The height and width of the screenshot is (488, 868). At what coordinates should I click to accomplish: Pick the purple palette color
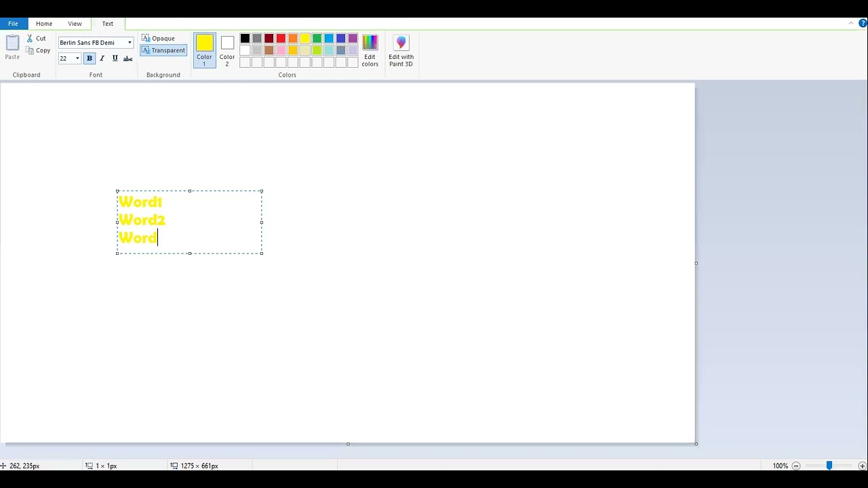point(353,39)
